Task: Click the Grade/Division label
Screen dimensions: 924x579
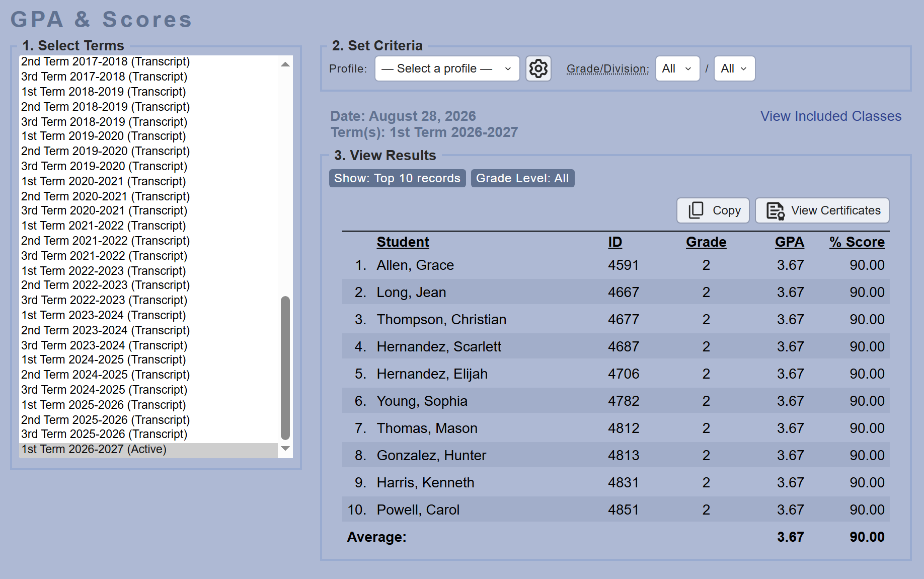Action: 608,68
